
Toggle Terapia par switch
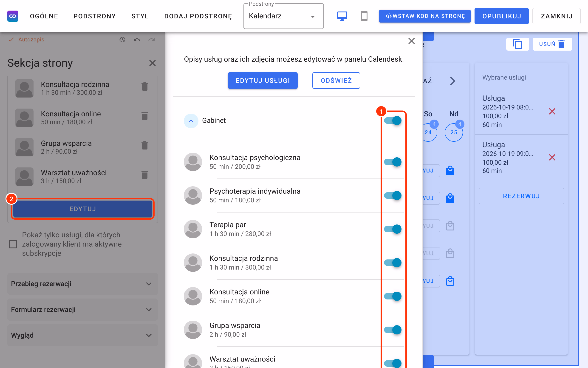point(393,229)
